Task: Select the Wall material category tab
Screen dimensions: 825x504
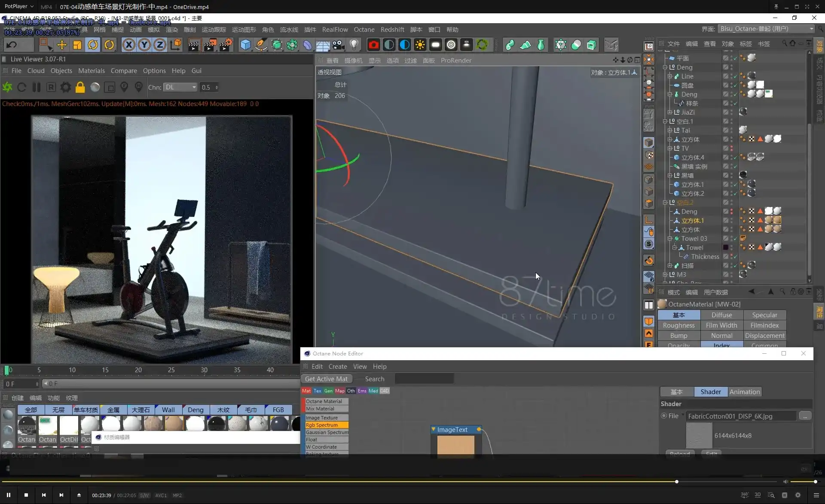Action: pos(168,410)
